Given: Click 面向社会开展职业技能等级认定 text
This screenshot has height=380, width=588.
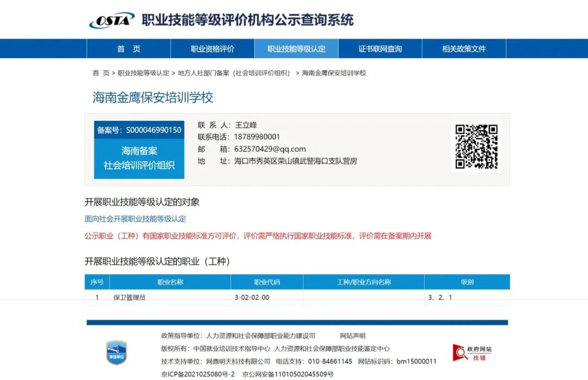Looking at the screenshot, I should 135,219.
